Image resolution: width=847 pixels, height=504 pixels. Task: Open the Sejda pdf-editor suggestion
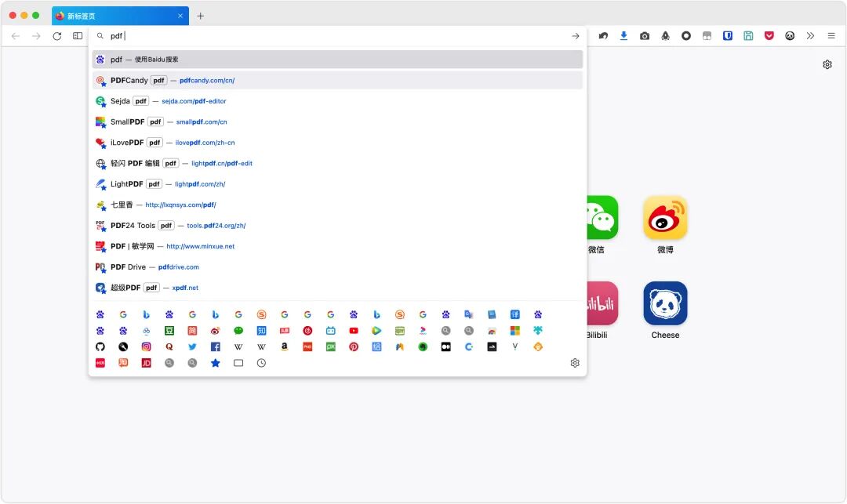337,101
